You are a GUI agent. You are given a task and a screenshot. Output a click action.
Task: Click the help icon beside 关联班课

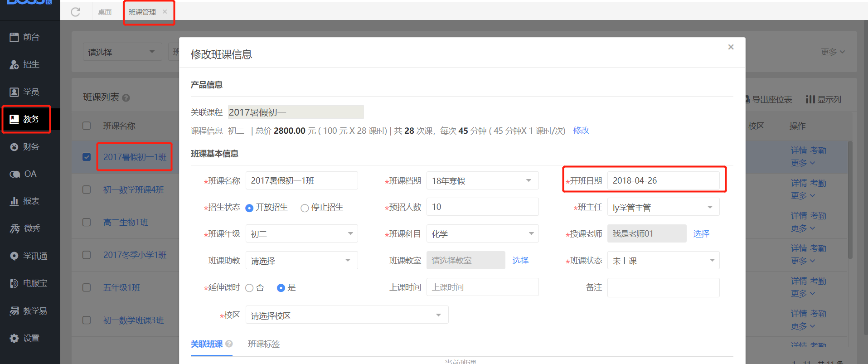[x=229, y=344]
